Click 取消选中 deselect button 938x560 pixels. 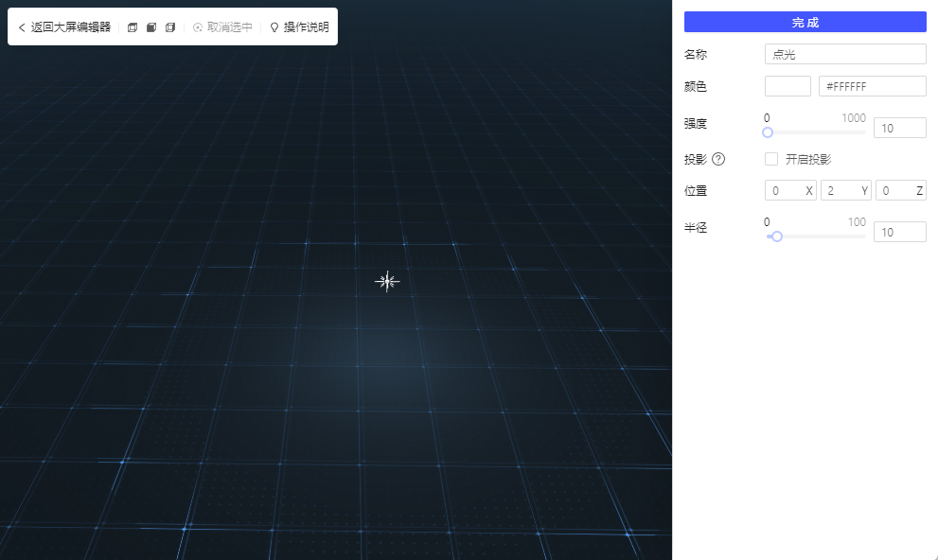point(222,26)
